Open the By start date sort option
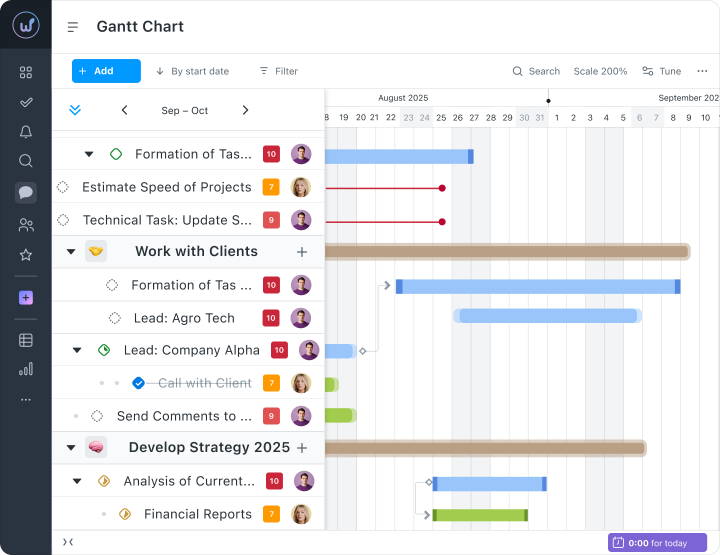Viewport: 720px width, 555px height. coord(192,71)
